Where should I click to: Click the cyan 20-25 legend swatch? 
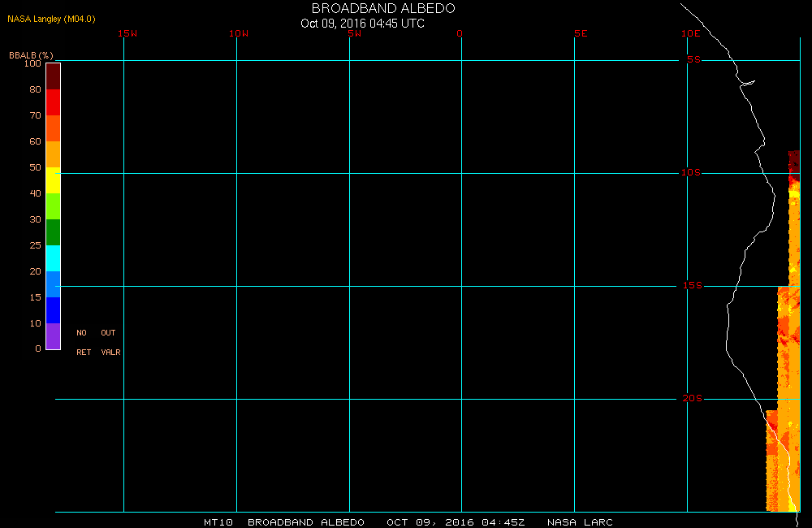(x=54, y=258)
